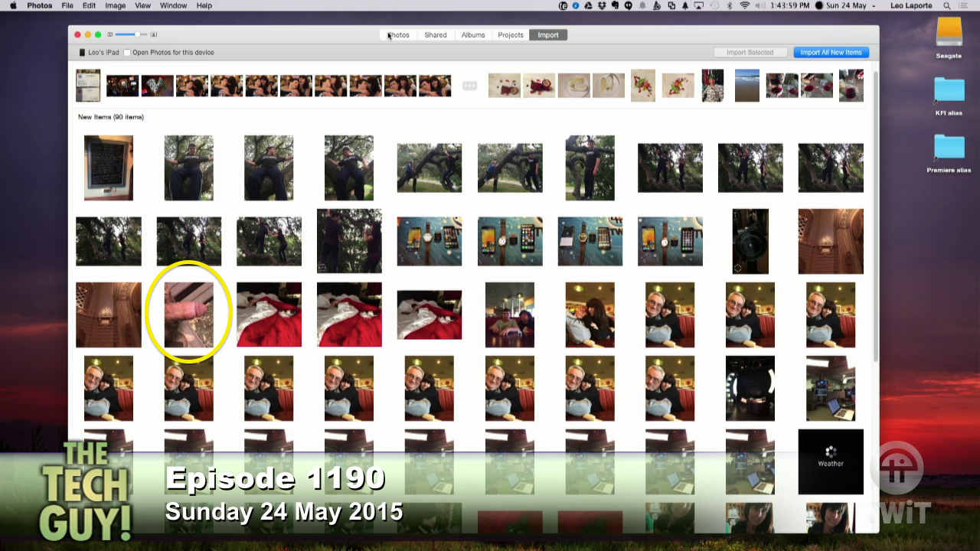
Task: Click the large-thumbnails icon beside zoom slider
Action: click(154, 34)
